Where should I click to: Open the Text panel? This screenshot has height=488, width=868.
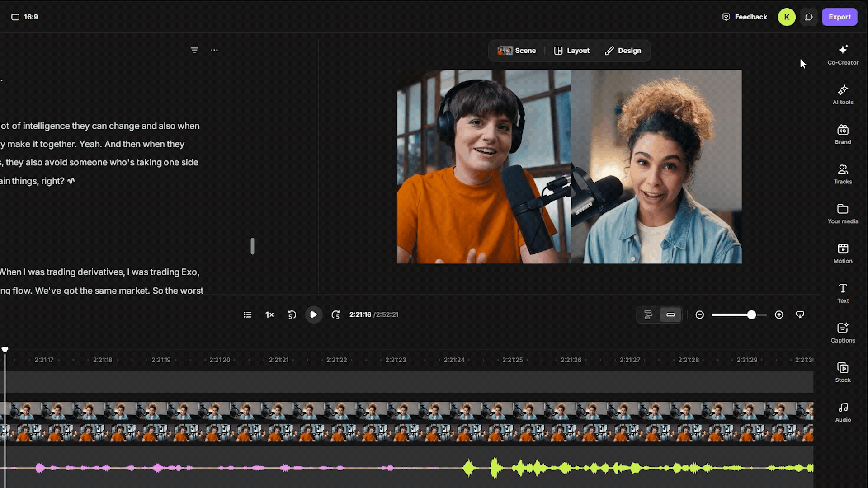(x=843, y=294)
